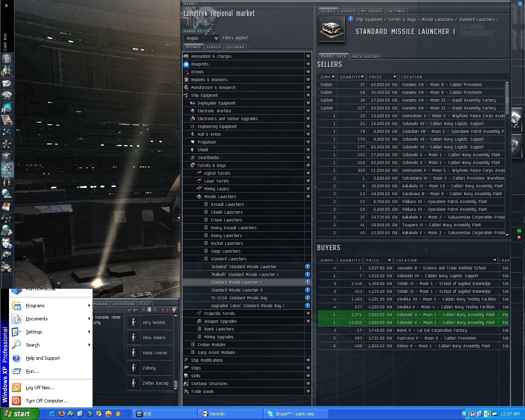Screen dimensions: 525x420
Task: Click the people icon in the chat toolbar
Action: pos(175,310)
